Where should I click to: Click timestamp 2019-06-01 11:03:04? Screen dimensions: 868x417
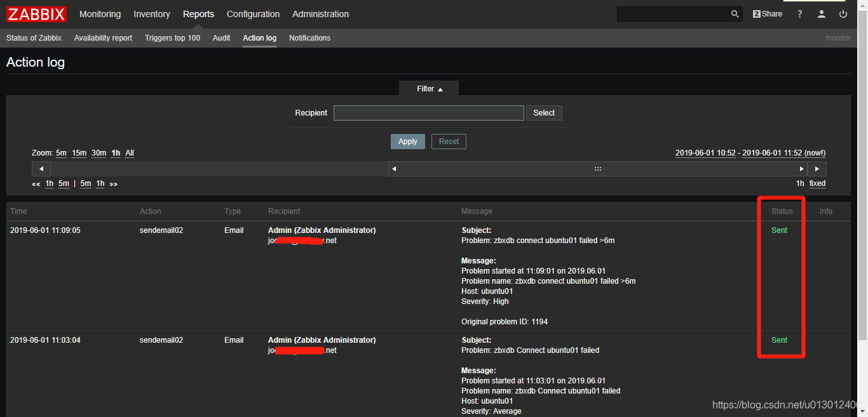pyautogui.click(x=45, y=340)
